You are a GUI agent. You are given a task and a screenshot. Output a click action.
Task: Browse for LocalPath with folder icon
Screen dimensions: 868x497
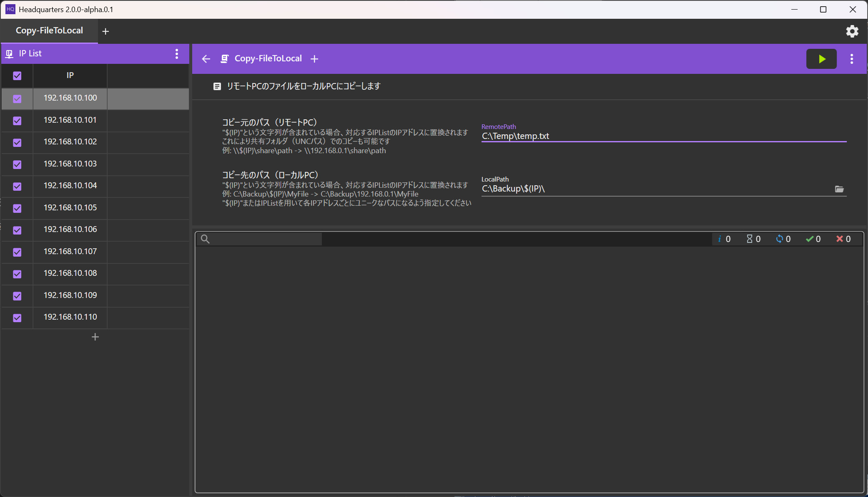tap(839, 189)
